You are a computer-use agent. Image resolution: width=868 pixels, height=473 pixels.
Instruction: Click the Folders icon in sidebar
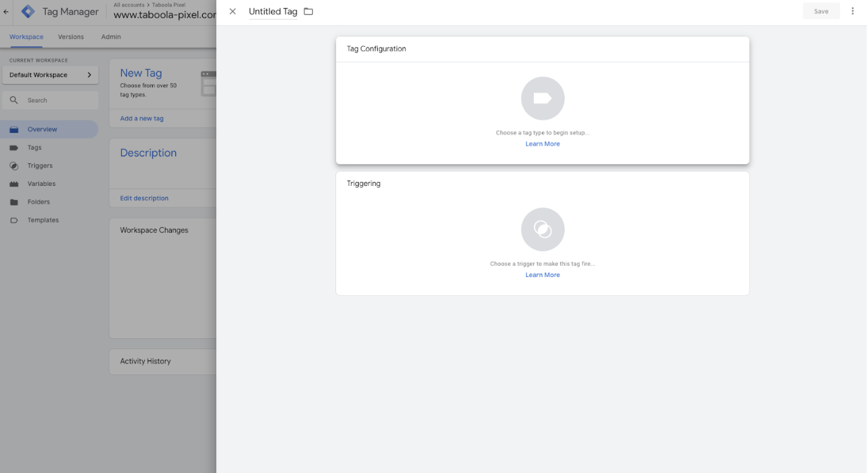pyautogui.click(x=14, y=202)
